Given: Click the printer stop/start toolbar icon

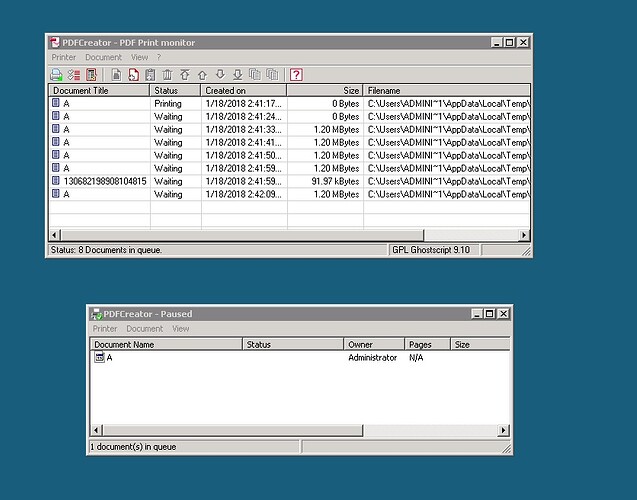Looking at the screenshot, I should point(56,75).
